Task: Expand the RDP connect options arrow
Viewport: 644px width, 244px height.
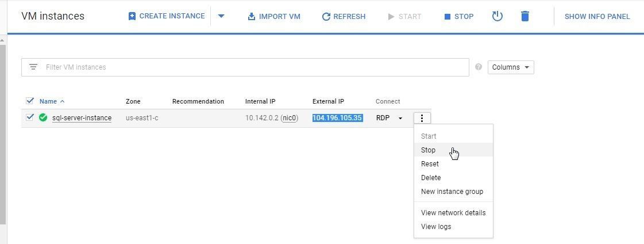Action: 400,119
